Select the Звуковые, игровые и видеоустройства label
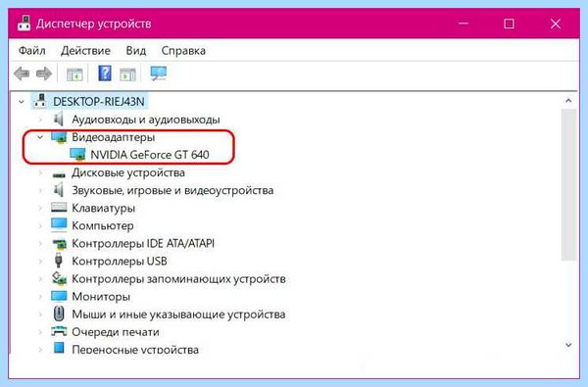588x387 pixels. 172,190
